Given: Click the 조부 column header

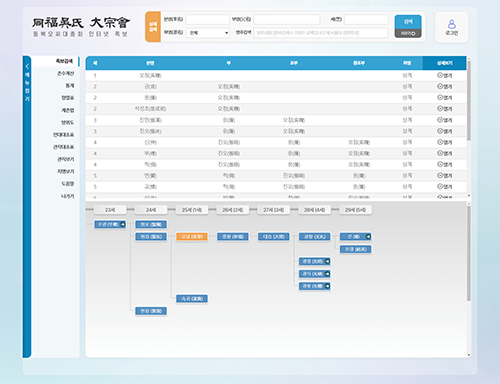Looking at the screenshot, I should 294,63.
